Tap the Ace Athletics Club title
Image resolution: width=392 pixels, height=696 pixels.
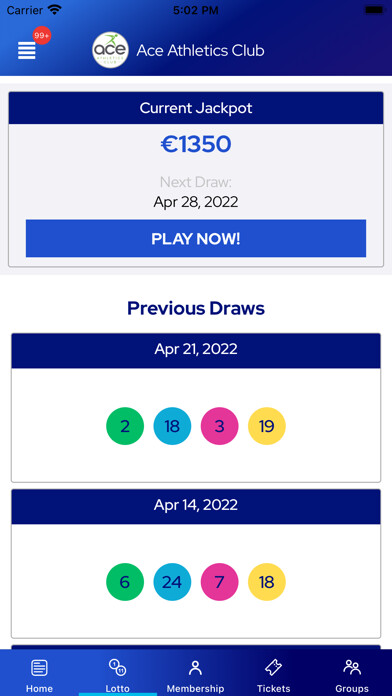(200, 50)
